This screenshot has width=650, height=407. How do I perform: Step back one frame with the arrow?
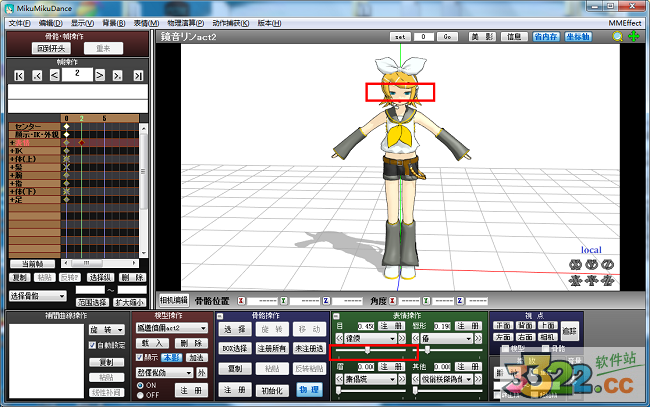[x=56, y=75]
